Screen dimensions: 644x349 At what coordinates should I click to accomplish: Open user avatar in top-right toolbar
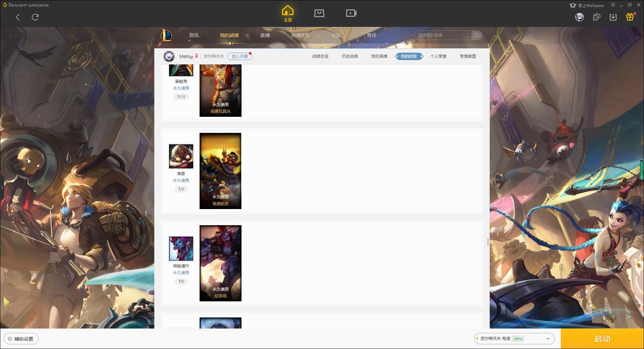click(x=580, y=17)
